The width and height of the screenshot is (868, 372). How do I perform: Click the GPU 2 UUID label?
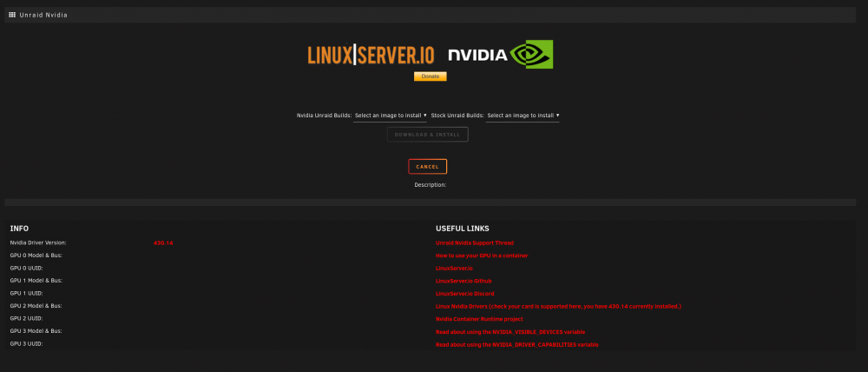[x=27, y=318]
